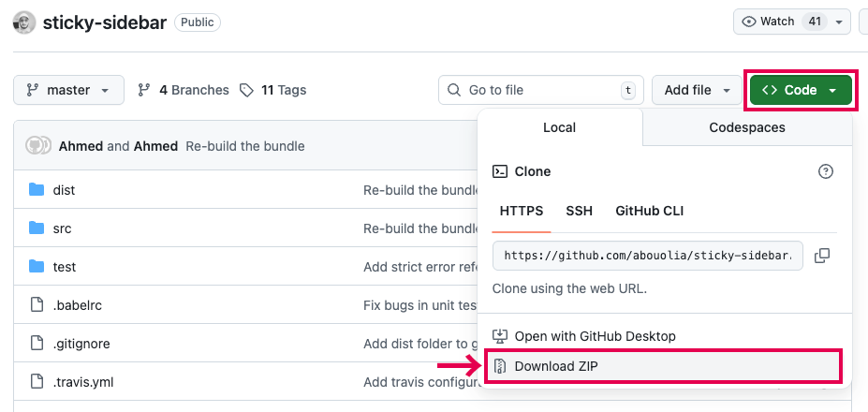Toggle the green Code dropdown button
This screenshot has width=868, height=412.
800,90
